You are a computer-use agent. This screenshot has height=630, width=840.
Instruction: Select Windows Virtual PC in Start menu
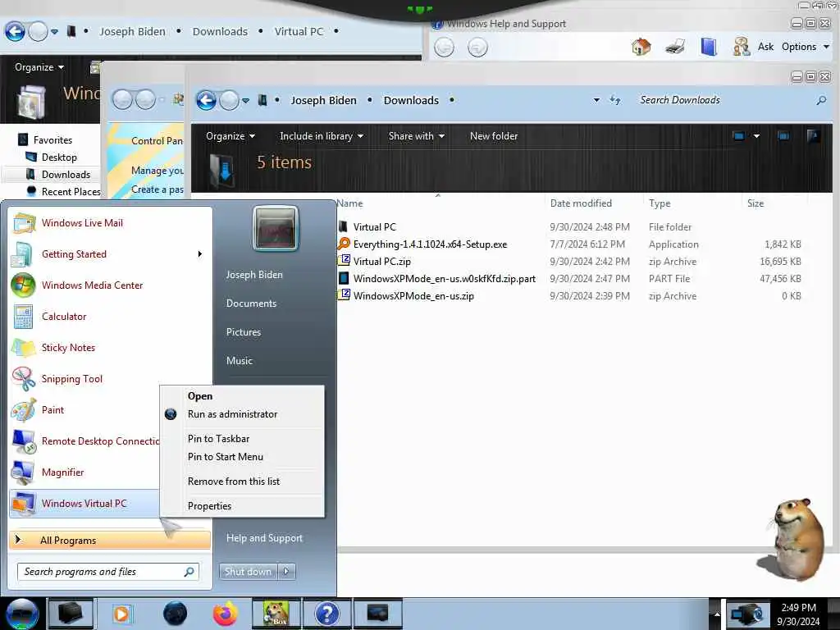(x=84, y=503)
